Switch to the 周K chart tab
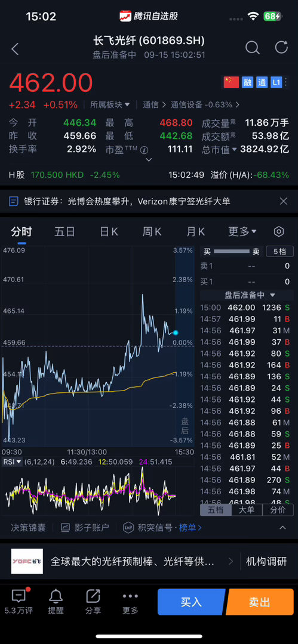Screen dimensions: 298x644 152,231
